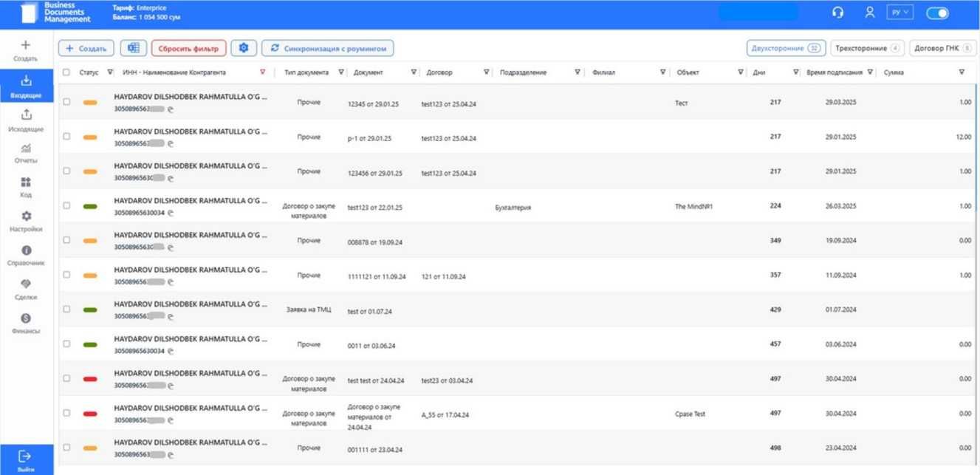980x475 pixels.
Task: Check the row with document 1111121 от 11.09.24
Action: tap(66, 275)
